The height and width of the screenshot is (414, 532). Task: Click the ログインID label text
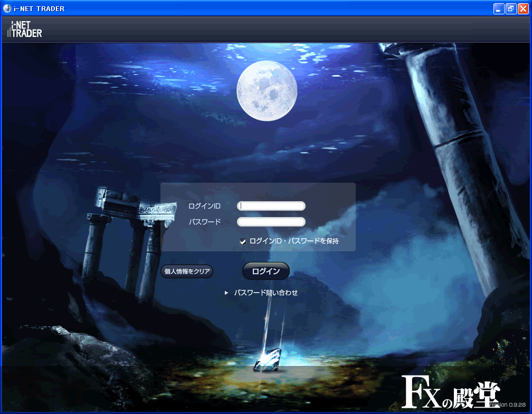point(204,206)
